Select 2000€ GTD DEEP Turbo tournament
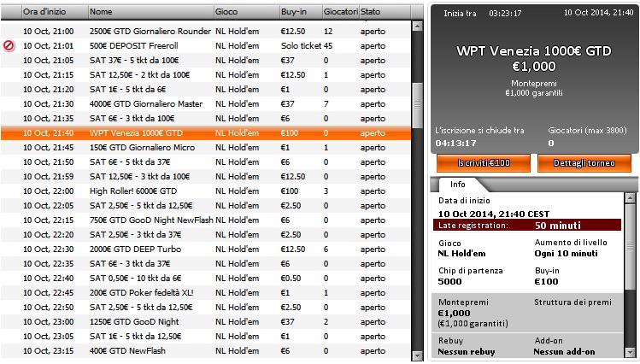 206,250
